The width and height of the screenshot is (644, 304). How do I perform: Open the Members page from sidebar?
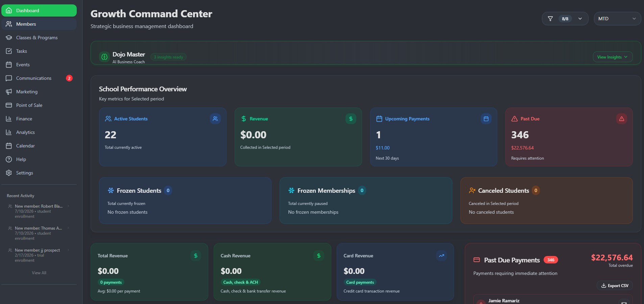click(x=39, y=24)
